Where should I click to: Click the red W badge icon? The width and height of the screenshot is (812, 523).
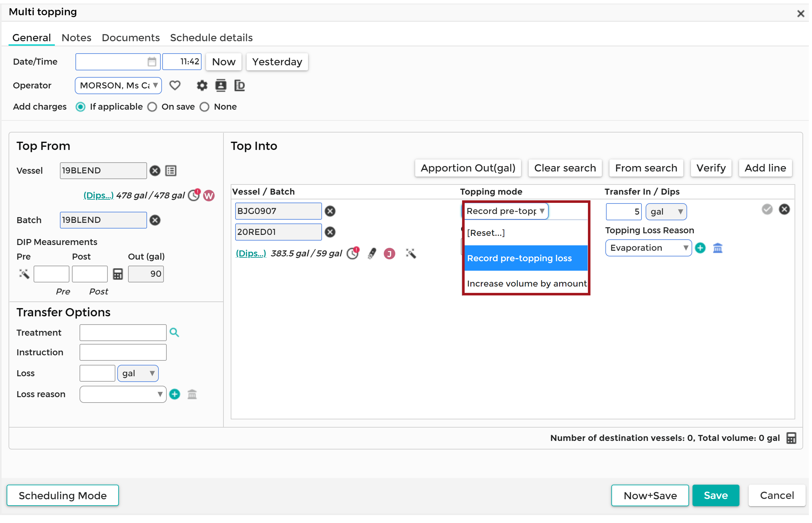click(209, 196)
